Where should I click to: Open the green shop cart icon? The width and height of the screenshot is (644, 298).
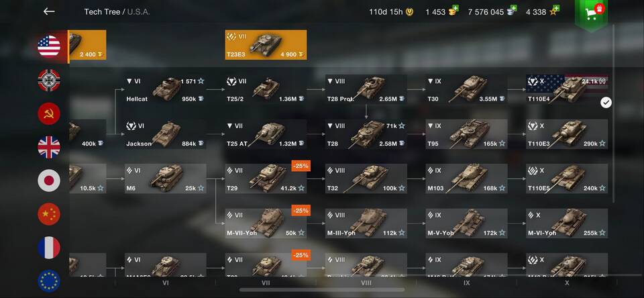tap(591, 13)
